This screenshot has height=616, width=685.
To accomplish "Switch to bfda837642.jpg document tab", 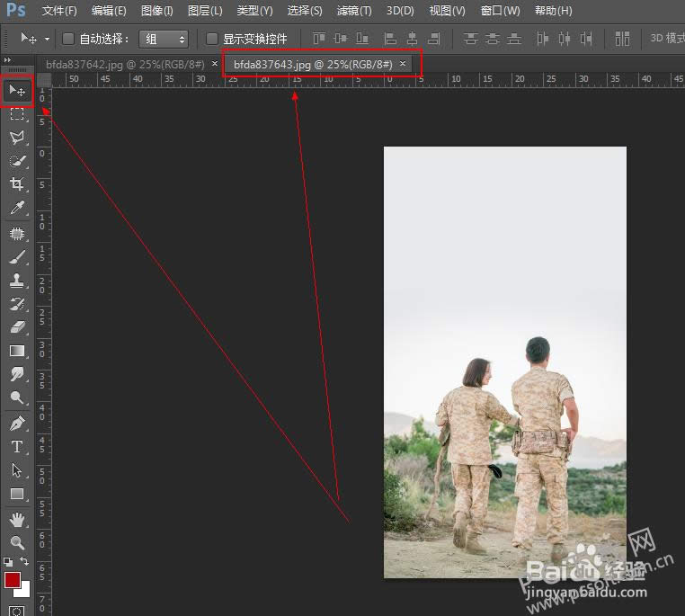I will point(125,65).
